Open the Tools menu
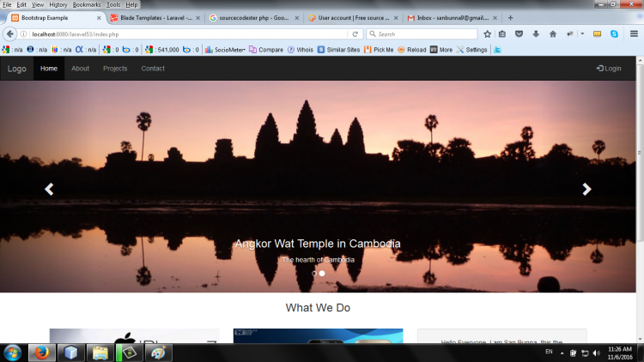Image resolution: width=644 pixels, height=362 pixels. (113, 5)
